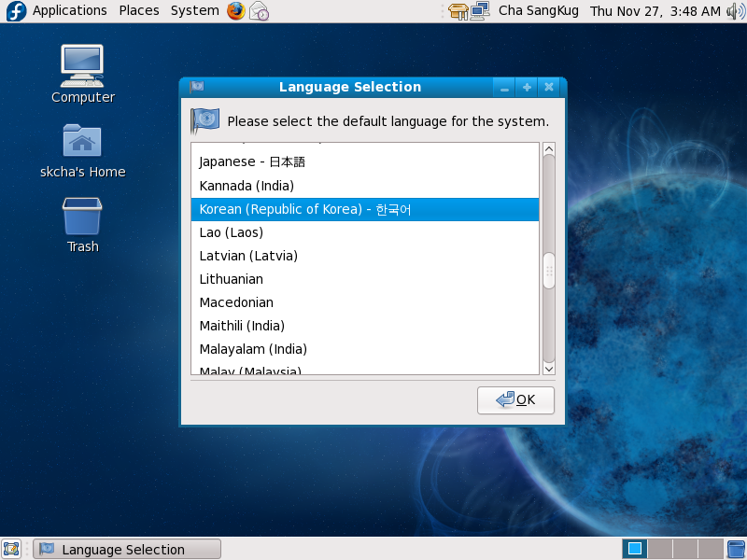747x560 pixels.
Task: Select Malayalam (India) language
Action: pyautogui.click(x=365, y=349)
